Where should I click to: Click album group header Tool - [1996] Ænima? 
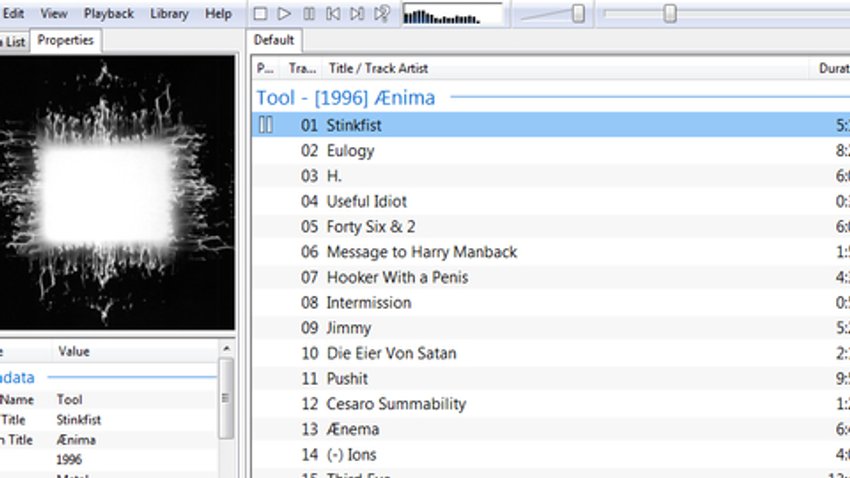click(346, 98)
